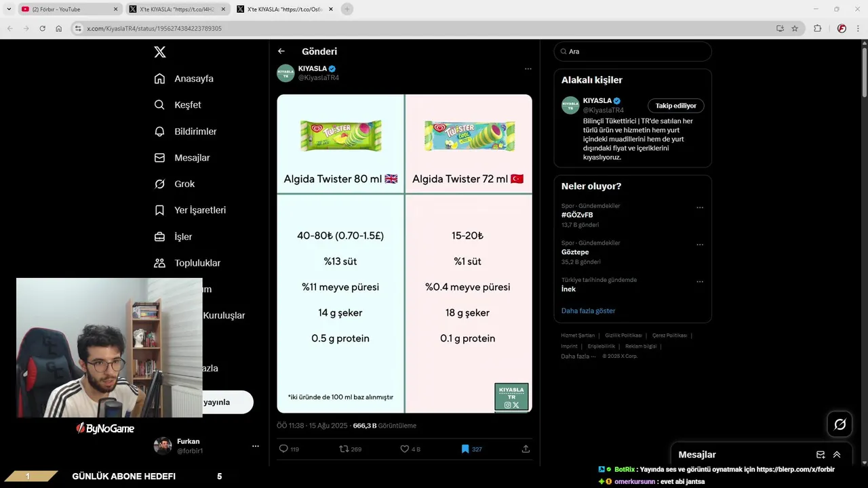The width and height of the screenshot is (868, 488).
Task: Click the share post icon
Action: [x=526, y=449]
